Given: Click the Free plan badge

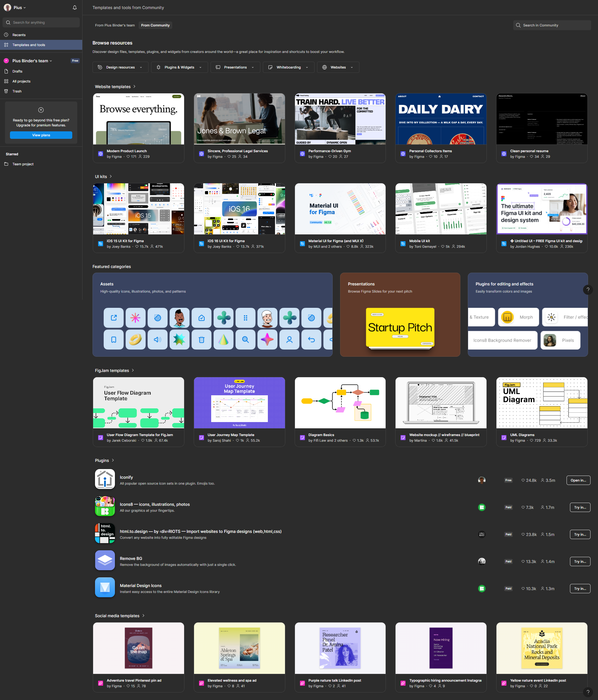Looking at the screenshot, I should coord(75,61).
